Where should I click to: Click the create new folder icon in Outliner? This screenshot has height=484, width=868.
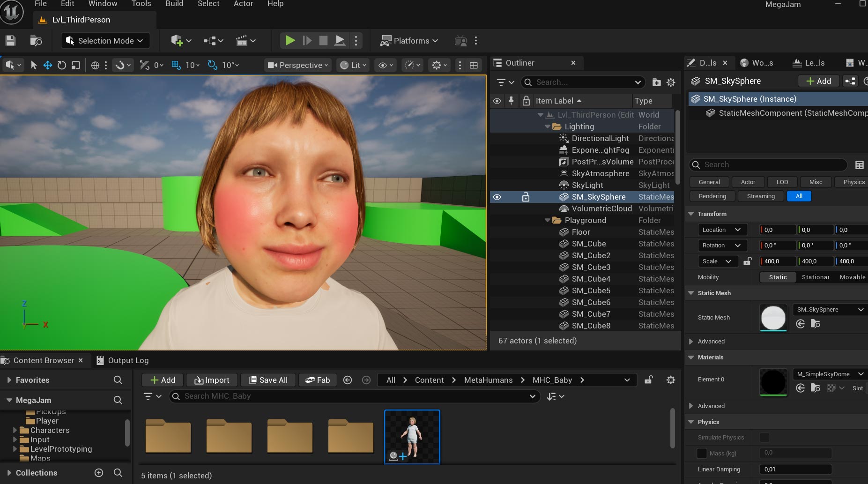pos(656,82)
